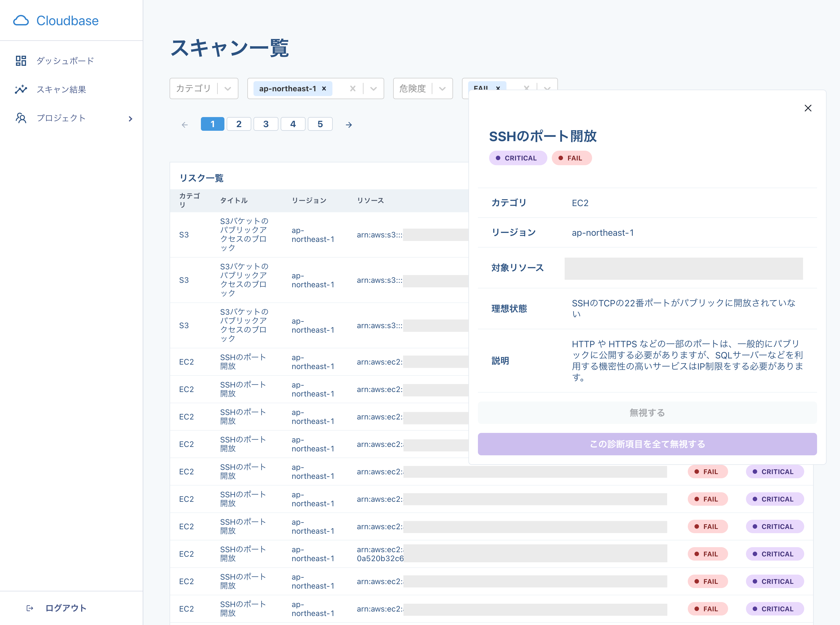Click この診断項目を全て無視する button
The image size is (840, 625).
pyautogui.click(x=647, y=444)
